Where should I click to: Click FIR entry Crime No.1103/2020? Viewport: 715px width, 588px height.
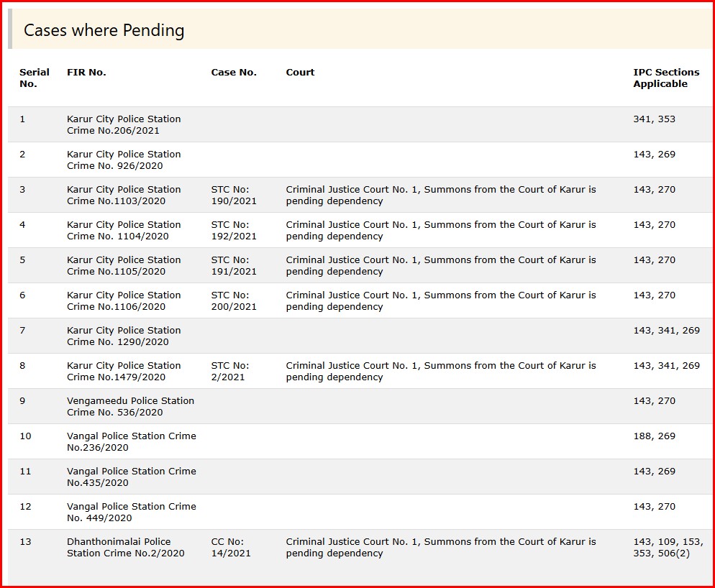coord(124,195)
